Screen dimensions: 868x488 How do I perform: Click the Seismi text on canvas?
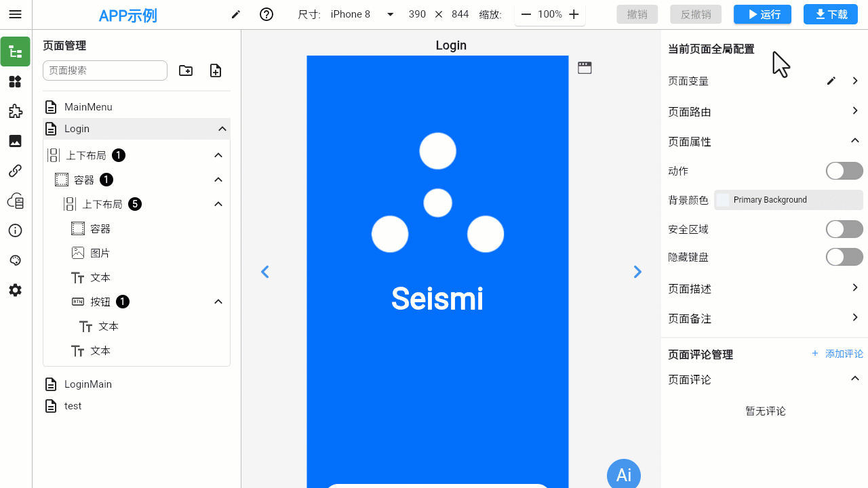point(437,299)
